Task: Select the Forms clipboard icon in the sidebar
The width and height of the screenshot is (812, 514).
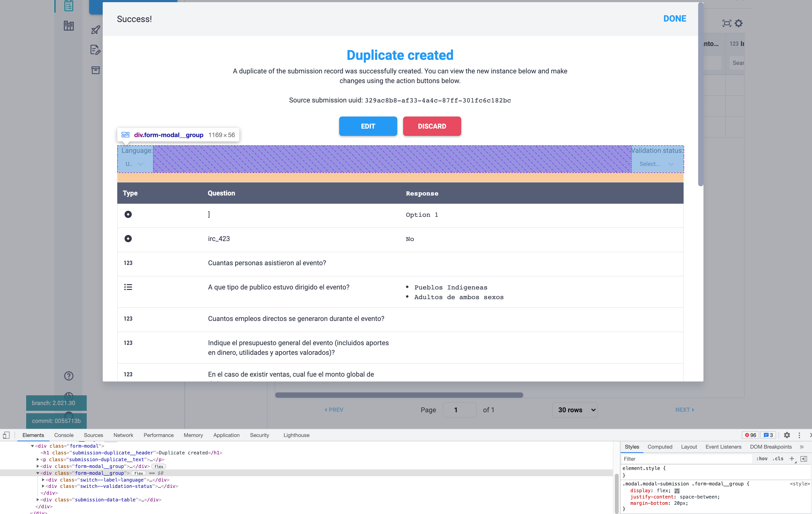Action: coord(69,6)
